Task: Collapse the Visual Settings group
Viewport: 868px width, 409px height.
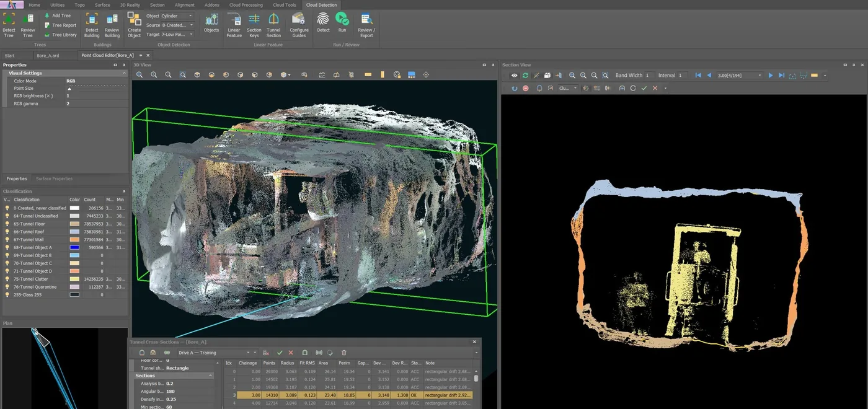Action: (x=124, y=73)
